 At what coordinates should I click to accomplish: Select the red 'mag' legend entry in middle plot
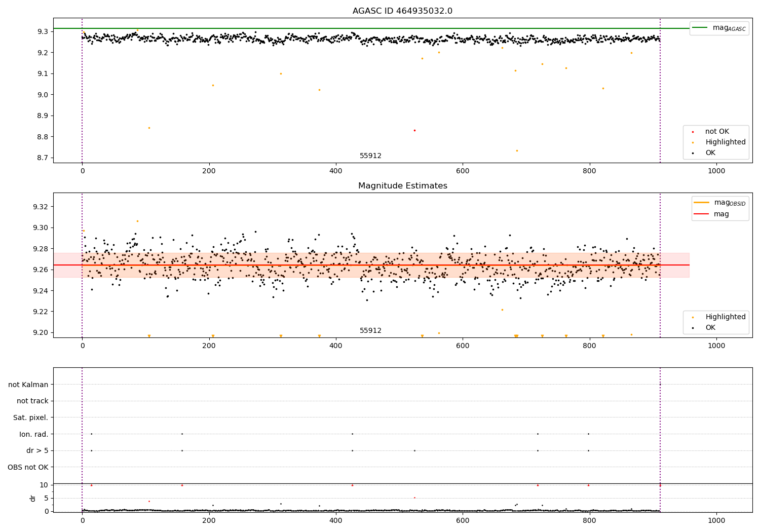coord(711,214)
